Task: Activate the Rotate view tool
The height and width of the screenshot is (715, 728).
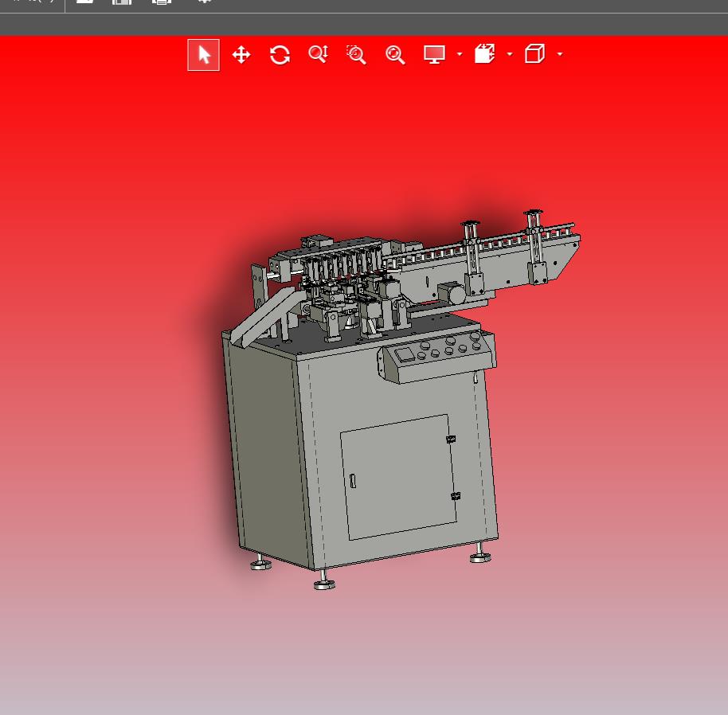Action: [x=280, y=55]
